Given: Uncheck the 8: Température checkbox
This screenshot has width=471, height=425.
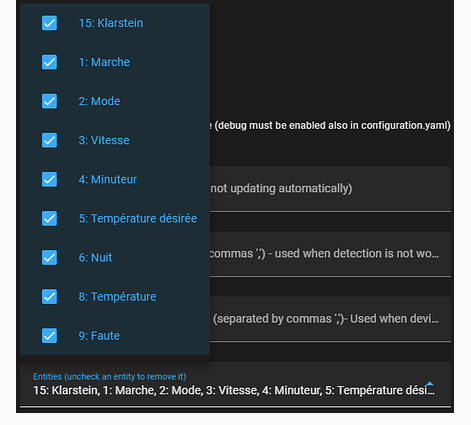Looking at the screenshot, I should click(49, 296).
